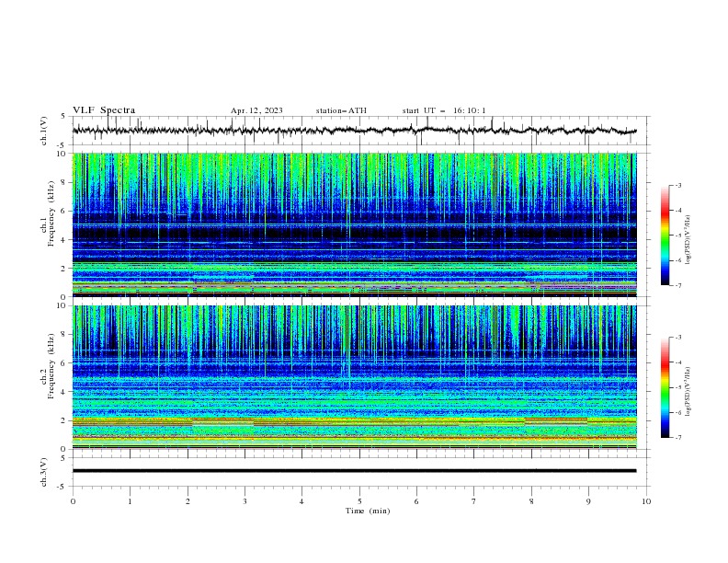Click the thick black ch.3(V) trace
Image resolution: width=728 pixels, height=563 pixels.
click(x=354, y=471)
